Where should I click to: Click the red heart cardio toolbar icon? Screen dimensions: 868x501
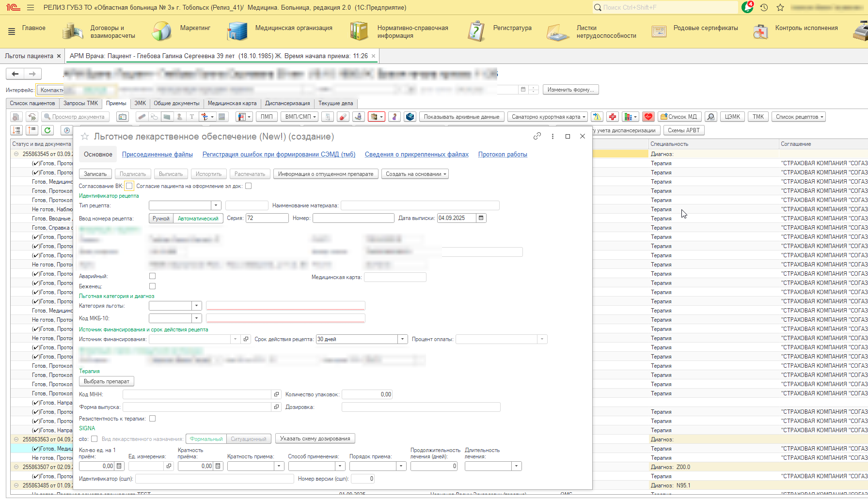648,117
